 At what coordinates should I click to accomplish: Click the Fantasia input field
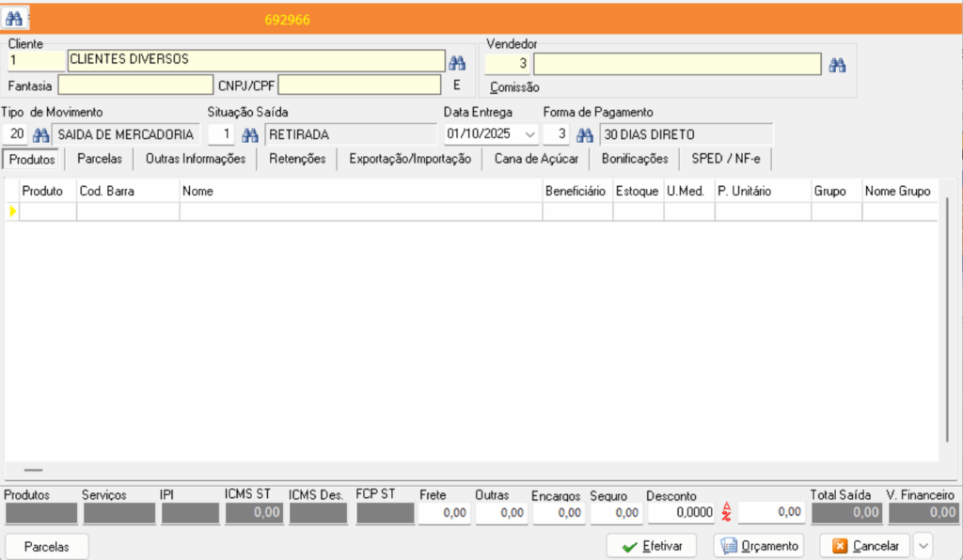pos(135,86)
